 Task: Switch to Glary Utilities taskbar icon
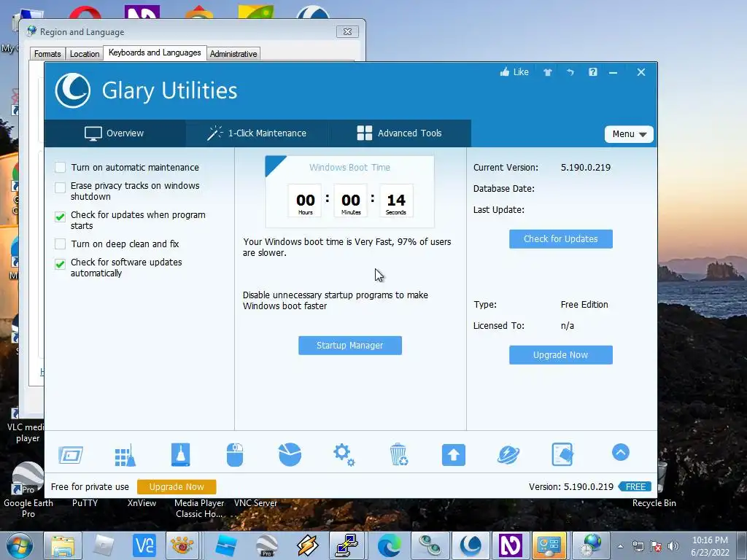(x=471, y=545)
